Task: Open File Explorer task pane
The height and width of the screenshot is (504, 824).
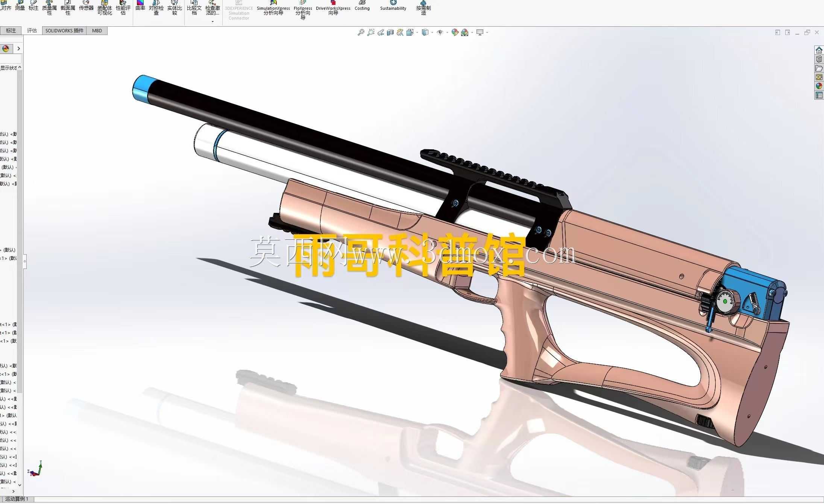Action: pyautogui.click(x=819, y=68)
